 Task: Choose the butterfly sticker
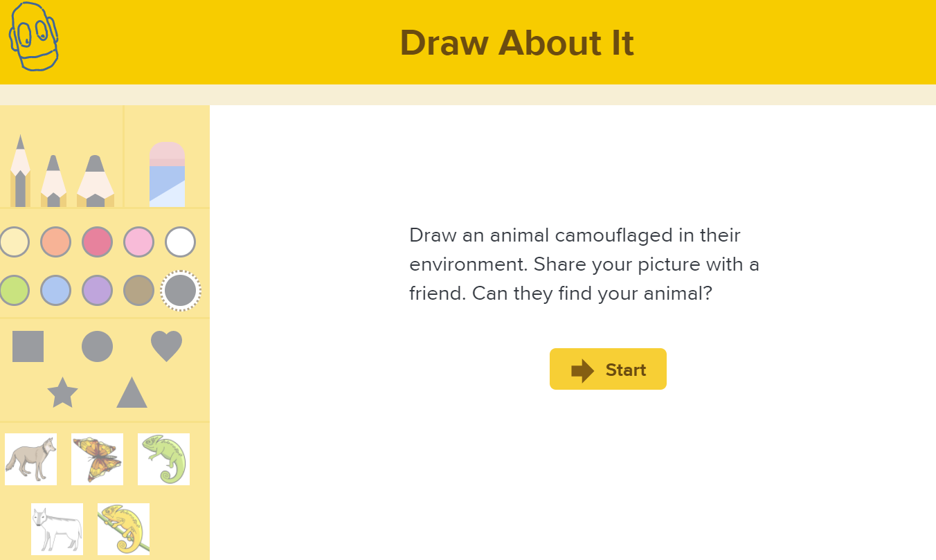pyautogui.click(x=97, y=459)
